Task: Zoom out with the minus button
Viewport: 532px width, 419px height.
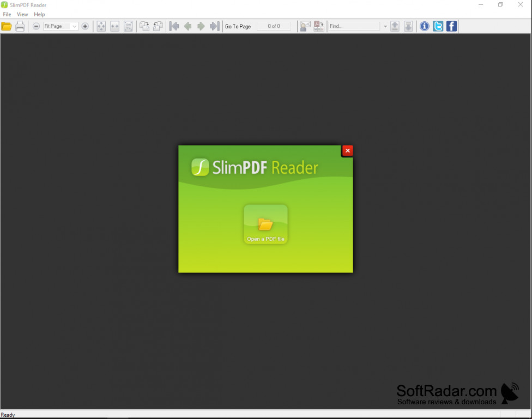Action: click(36, 26)
